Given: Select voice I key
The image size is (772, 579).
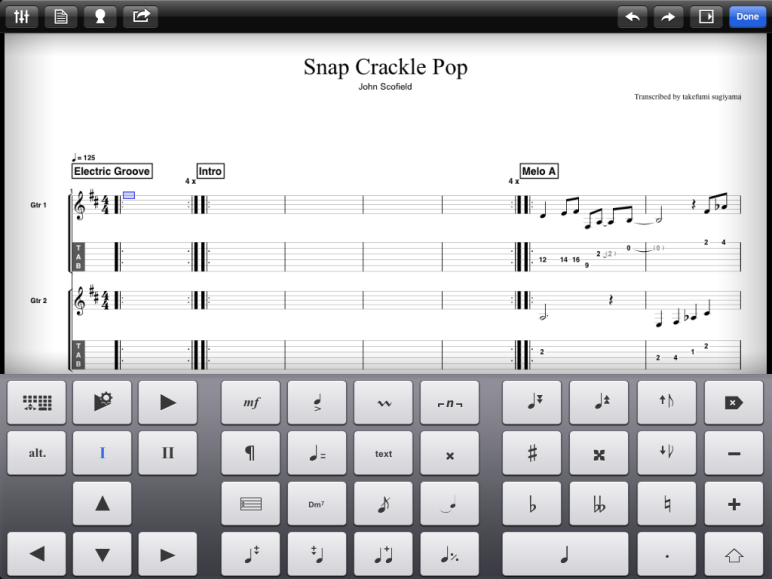Looking at the screenshot, I should click(x=102, y=453).
